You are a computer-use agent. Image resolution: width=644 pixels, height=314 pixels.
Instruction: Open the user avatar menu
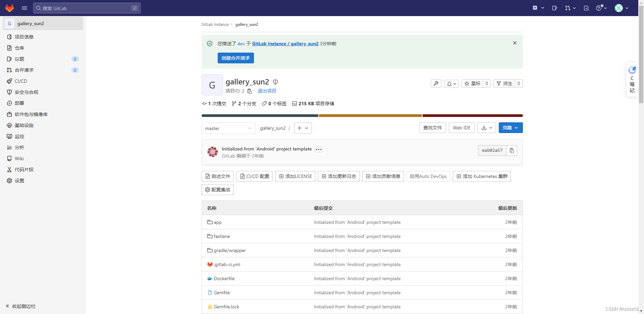[622, 8]
